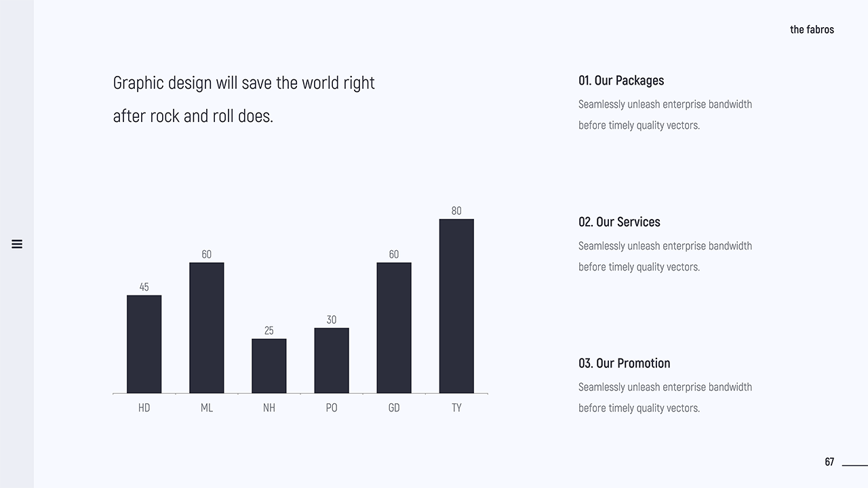Select the 02. Our Services heading

[x=618, y=222]
